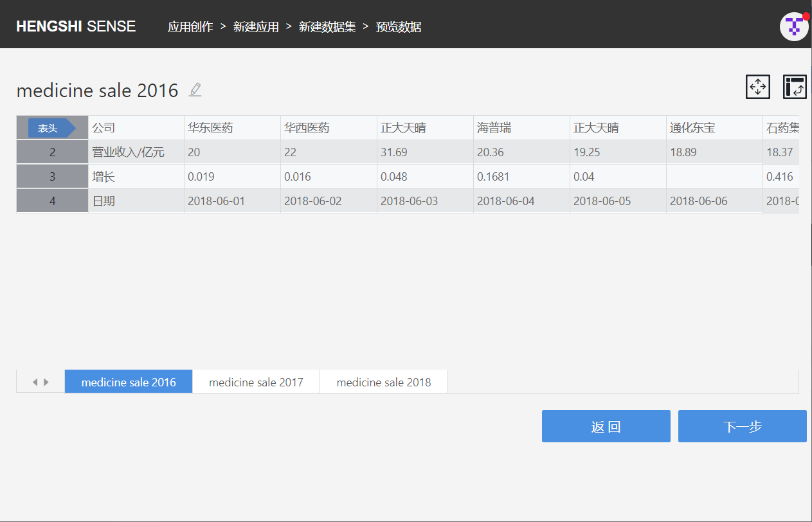Screen dimensions: 812x522
Task: Click the 2018-06-01 date cell
Action: [232, 201]
